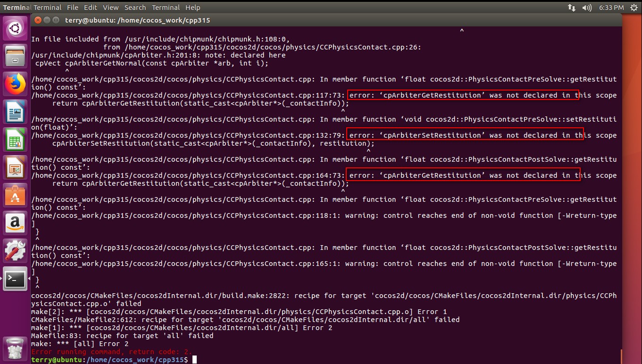Open LibreOffice Impress from launcher
The image size is (642, 364).
15,168
